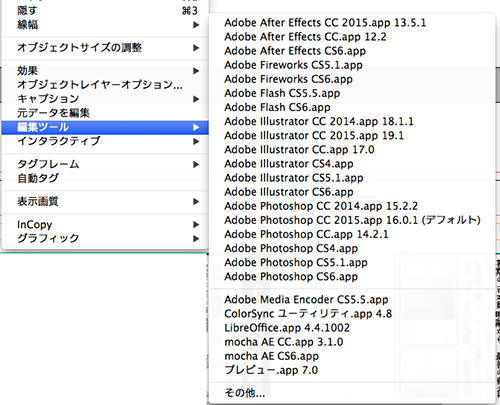The width and height of the screenshot is (500, 405).
Task: Choose Adobe Photoshop CS4.app
Action: (x=352, y=248)
